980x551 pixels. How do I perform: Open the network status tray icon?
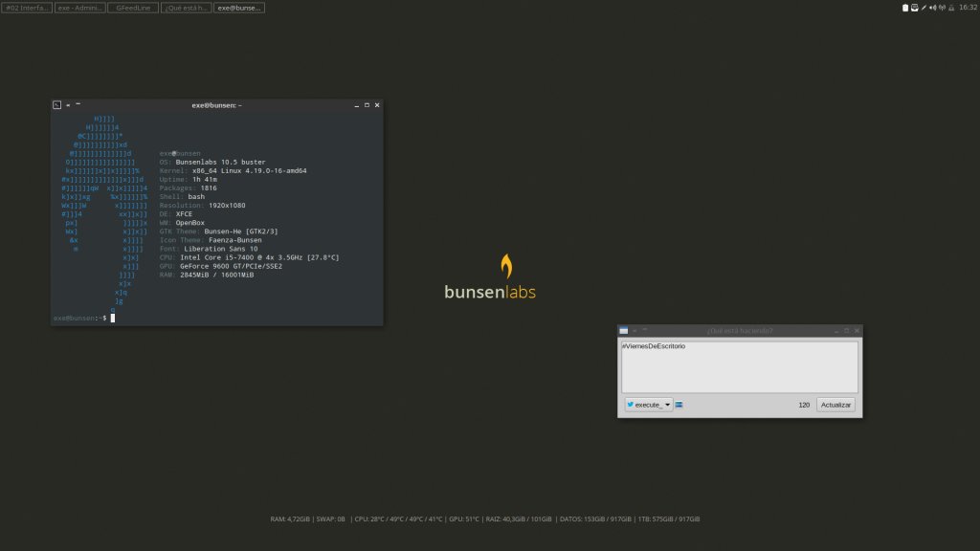pyautogui.click(x=942, y=8)
